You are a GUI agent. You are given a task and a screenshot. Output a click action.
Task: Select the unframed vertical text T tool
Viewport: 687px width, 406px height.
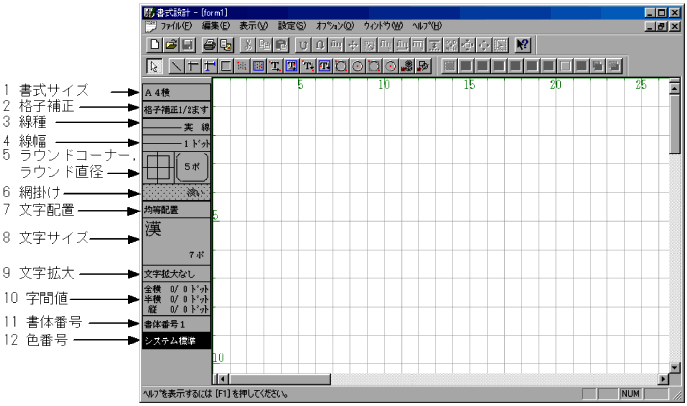308,66
